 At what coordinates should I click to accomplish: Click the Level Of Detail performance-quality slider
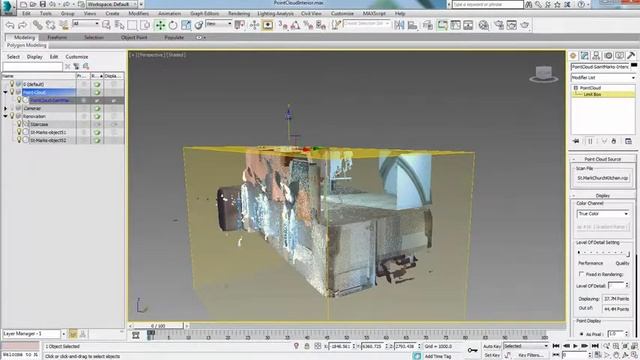[x=603, y=253]
